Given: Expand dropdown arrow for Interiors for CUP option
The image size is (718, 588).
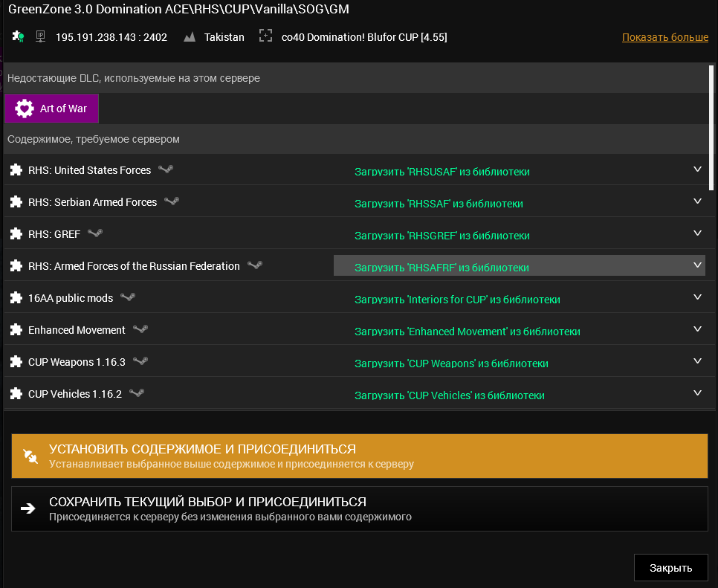Looking at the screenshot, I should (x=697, y=297).
